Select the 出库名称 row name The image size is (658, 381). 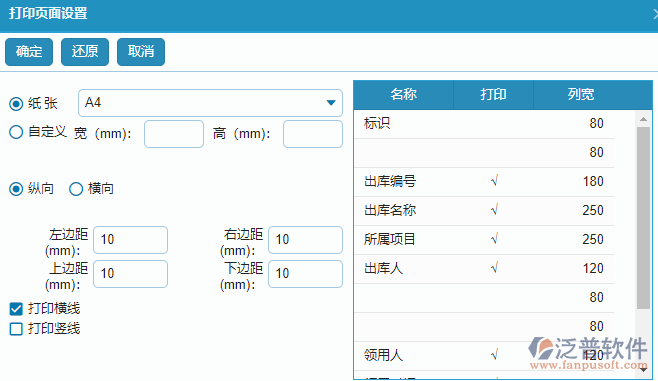coord(390,211)
